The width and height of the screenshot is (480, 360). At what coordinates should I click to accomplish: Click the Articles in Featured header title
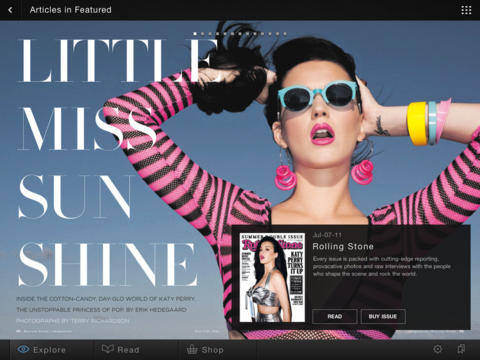pos(71,10)
